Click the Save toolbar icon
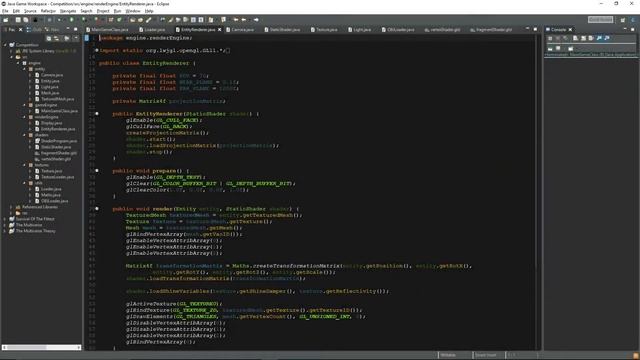 18,20
